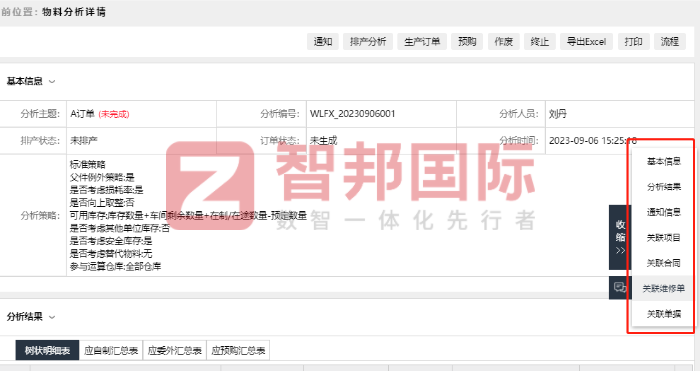
Task: Collapse the side menu with 收缩
Action: coord(620,237)
